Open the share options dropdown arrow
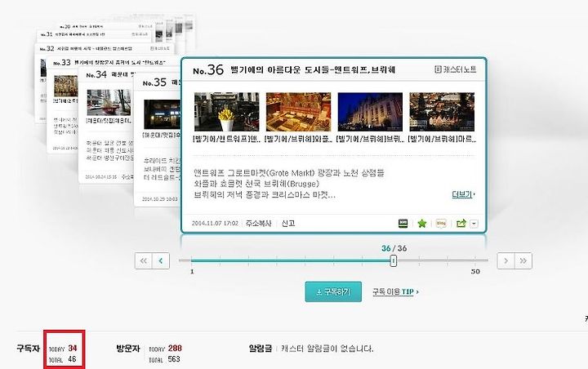Screen dimensions: 588x369 (474, 224)
